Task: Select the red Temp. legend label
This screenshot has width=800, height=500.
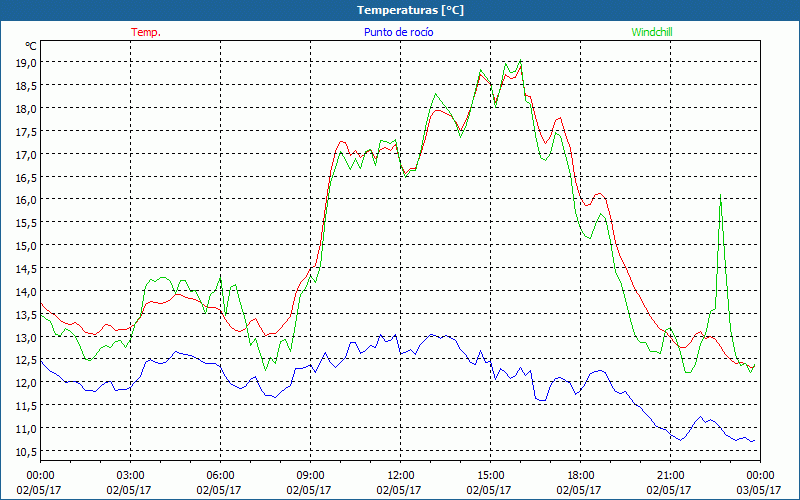Action: (x=146, y=32)
